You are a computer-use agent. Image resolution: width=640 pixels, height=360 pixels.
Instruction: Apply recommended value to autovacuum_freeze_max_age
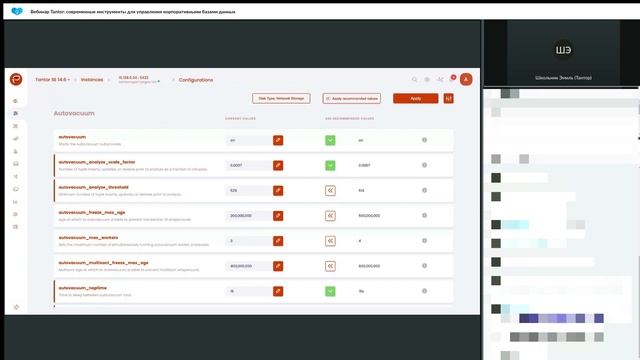[330, 216]
